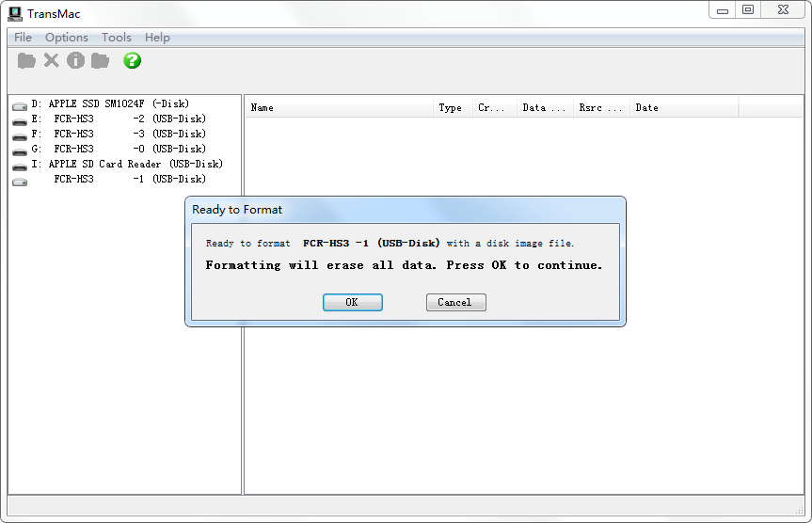The width and height of the screenshot is (812, 523).
Task: Click drive icon for G: FCR-HS3 -0
Action: pyautogui.click(x=20, y=152)
